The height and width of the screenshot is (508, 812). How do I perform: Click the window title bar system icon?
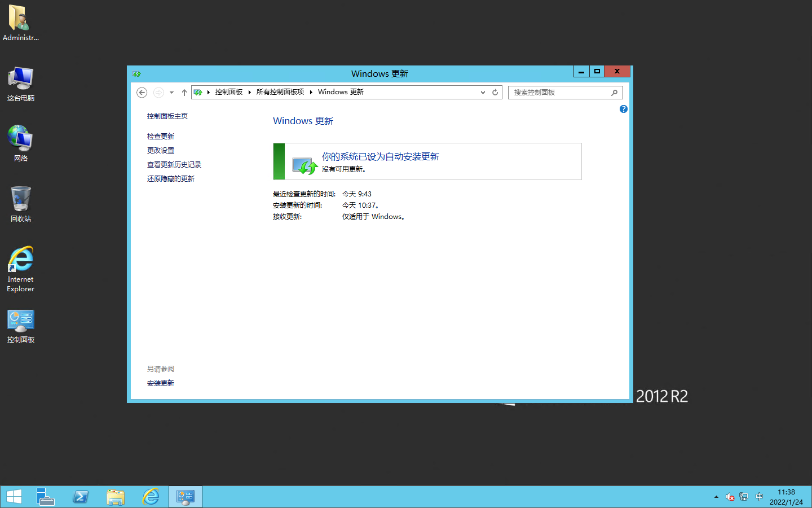click(x=136, y=74)
